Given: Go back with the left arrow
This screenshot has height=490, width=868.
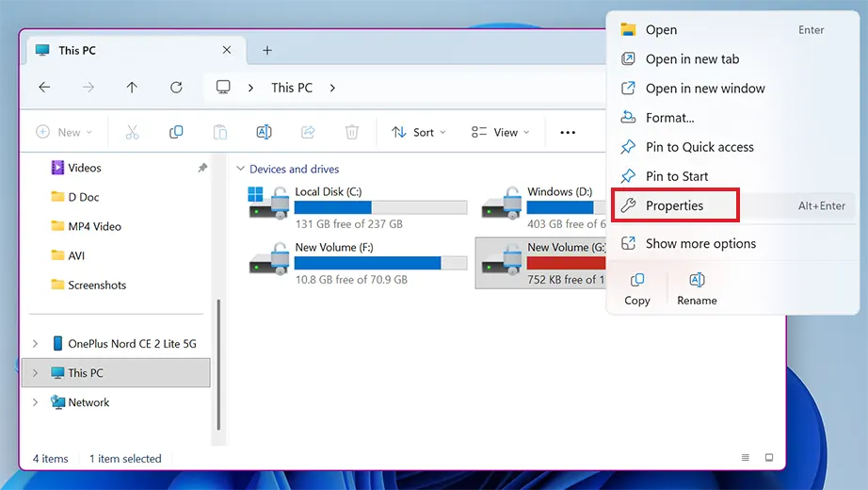Looking at the screenshot, I should 44,87.
